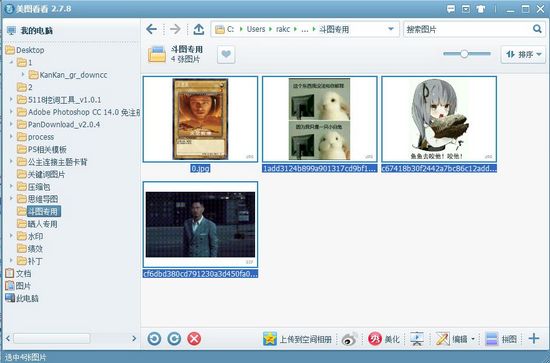This screenshot has width=550, height=363.
Task: Open 绩效 folder
Action: 30,249
